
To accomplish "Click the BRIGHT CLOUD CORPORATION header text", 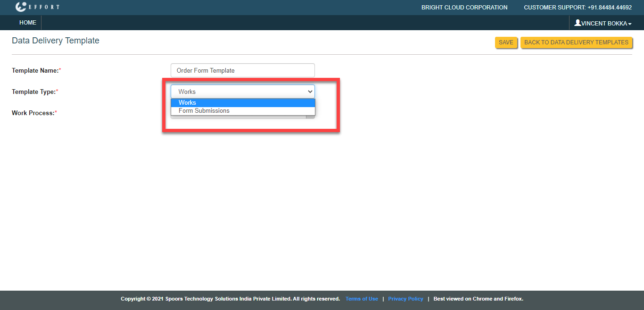I will point(464,8).
